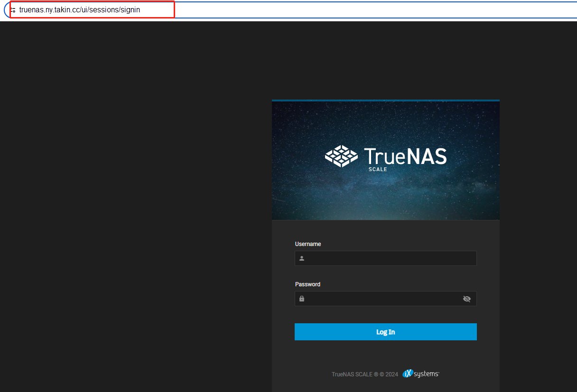
Task: Click the Username label
Action: point(308,244)
